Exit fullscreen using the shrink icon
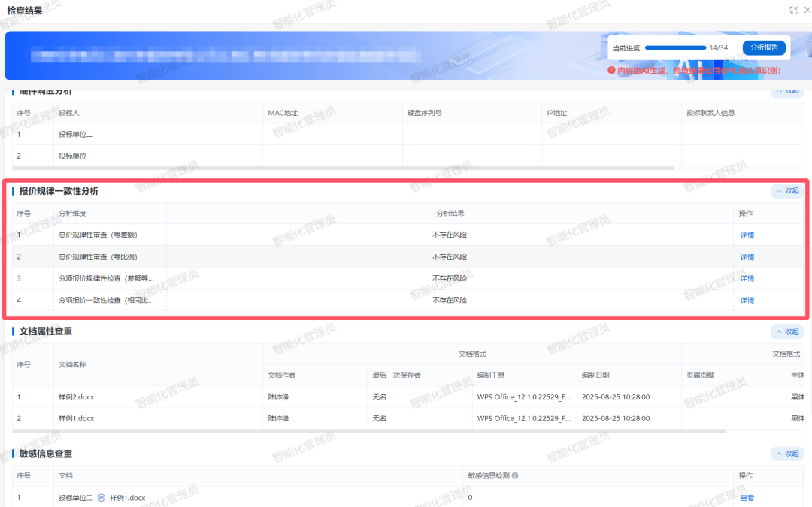The width and height of the screenshot is (812, 507). [x=793, y=11]
